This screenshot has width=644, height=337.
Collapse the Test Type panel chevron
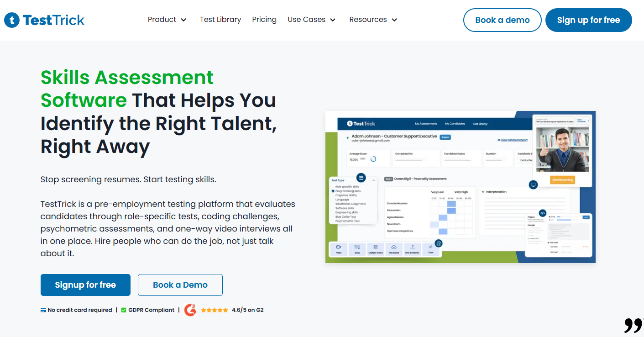point(373,180)
